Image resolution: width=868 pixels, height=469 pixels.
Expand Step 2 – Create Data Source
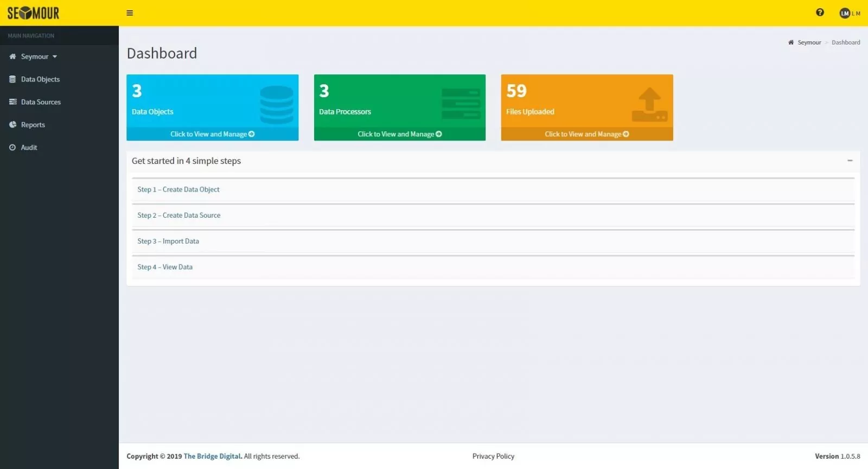tap(179, 216)
